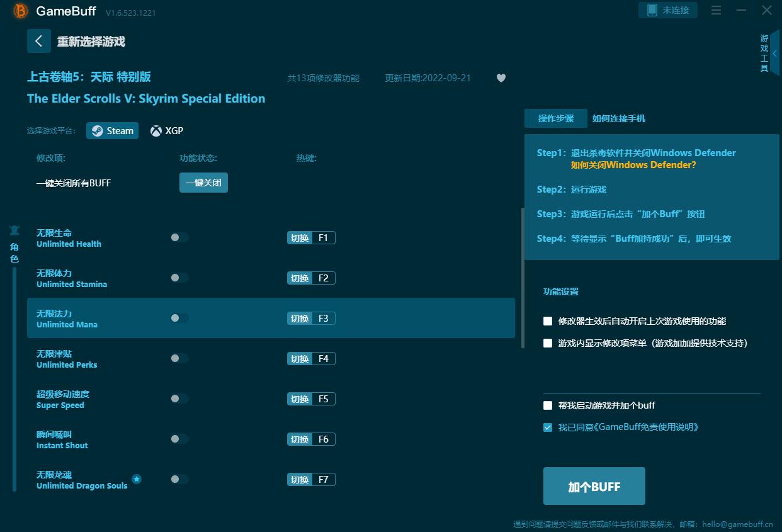
Task: Check show in-game modifier menu option
Action: tap(548, 343)
